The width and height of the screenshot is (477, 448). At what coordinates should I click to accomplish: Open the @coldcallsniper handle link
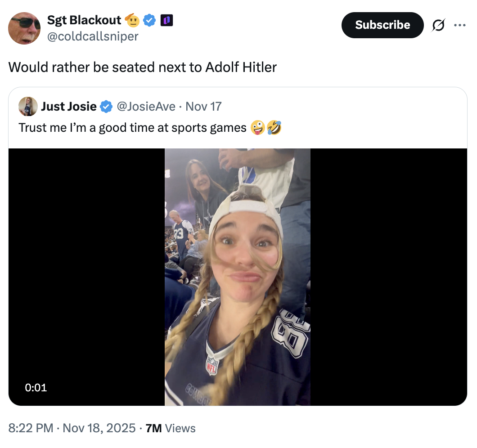tap(93, 36)
